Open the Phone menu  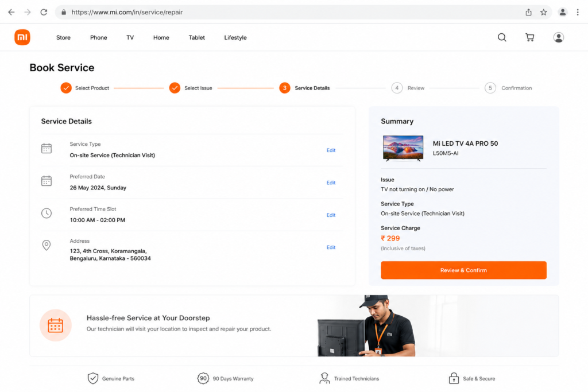tap(99, 37)
